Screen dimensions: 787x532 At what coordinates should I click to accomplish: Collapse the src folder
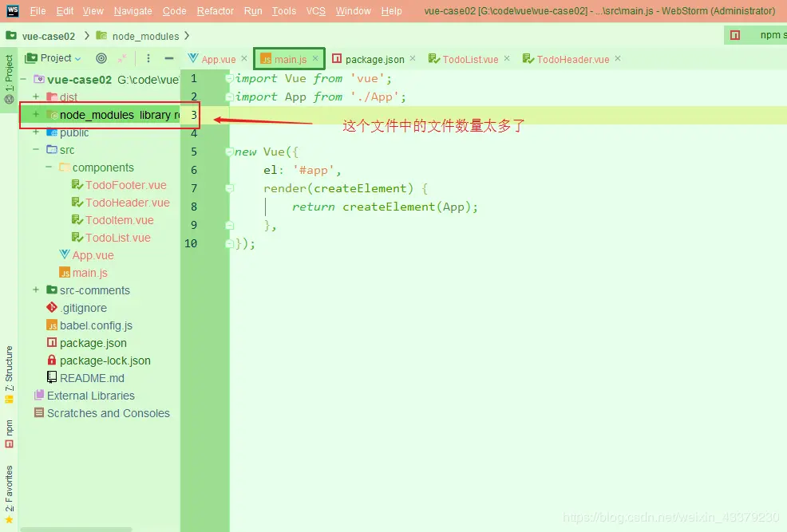tap(36, 149)
